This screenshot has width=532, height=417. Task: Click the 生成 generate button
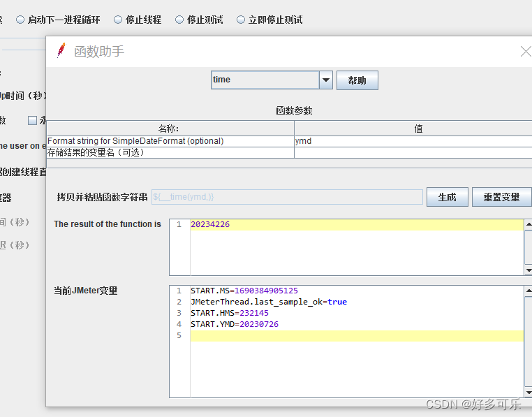click(448, 197)
